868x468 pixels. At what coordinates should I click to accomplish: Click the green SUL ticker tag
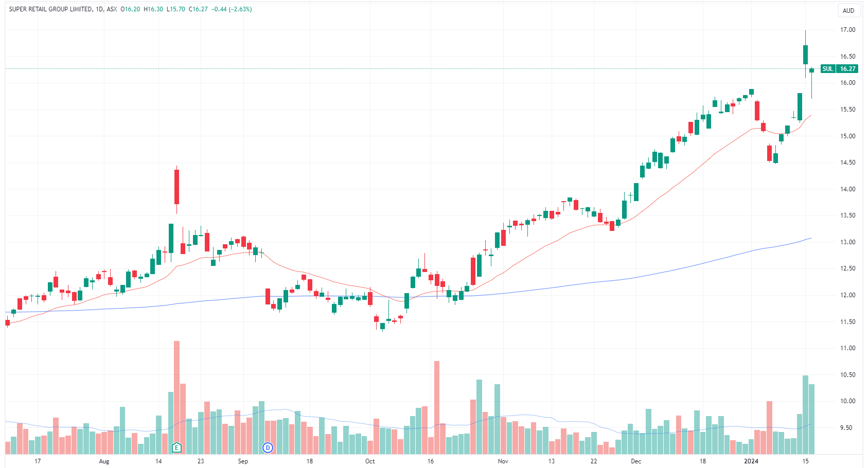click(827, 69)
